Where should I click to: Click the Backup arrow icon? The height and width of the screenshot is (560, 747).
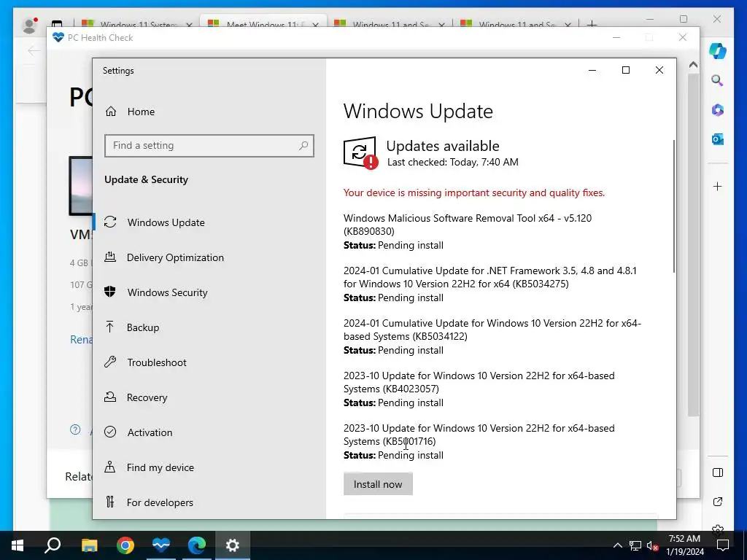coord(109,327)
